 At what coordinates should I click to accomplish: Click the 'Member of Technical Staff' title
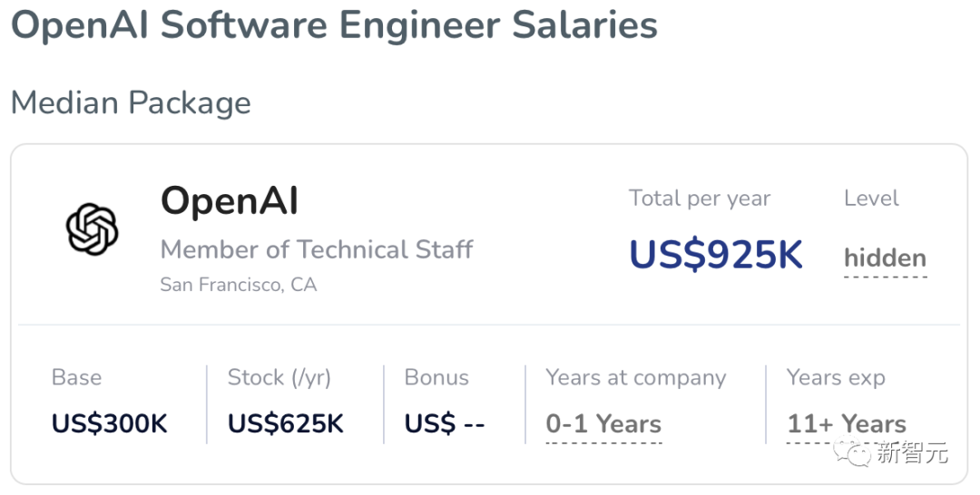[x=317, y=249]
